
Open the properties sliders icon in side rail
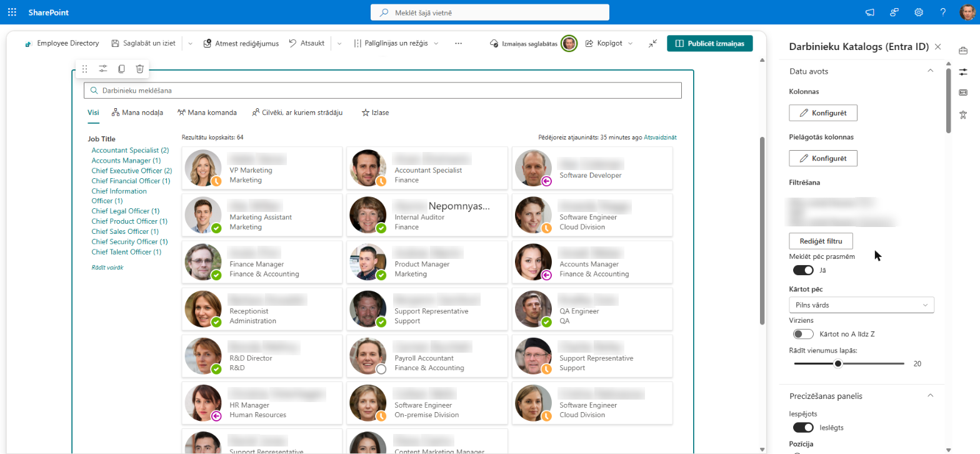(x=963, y=72)
